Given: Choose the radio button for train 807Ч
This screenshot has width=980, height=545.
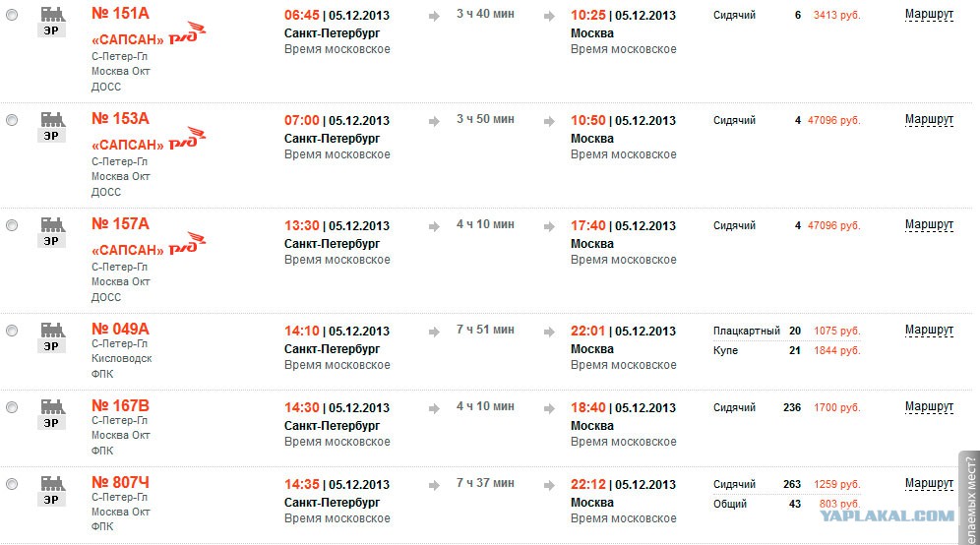Looking at the screenshot, I should pos(12,484).
